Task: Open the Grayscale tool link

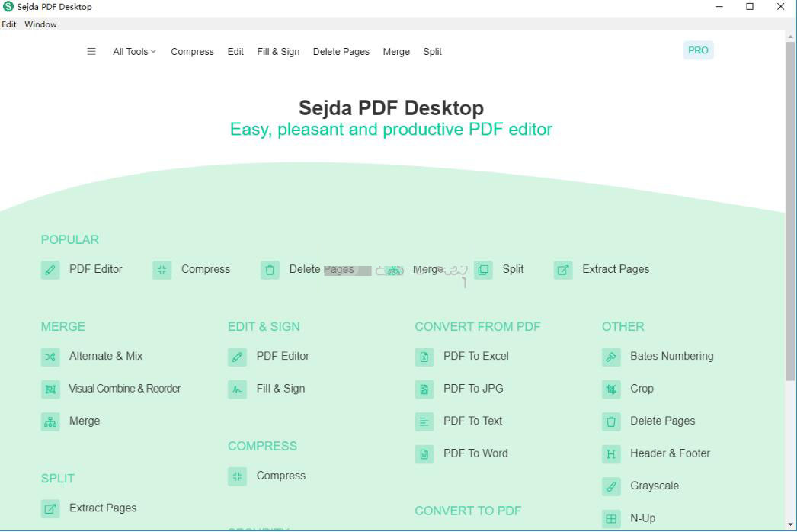Action: click(655, 486)
